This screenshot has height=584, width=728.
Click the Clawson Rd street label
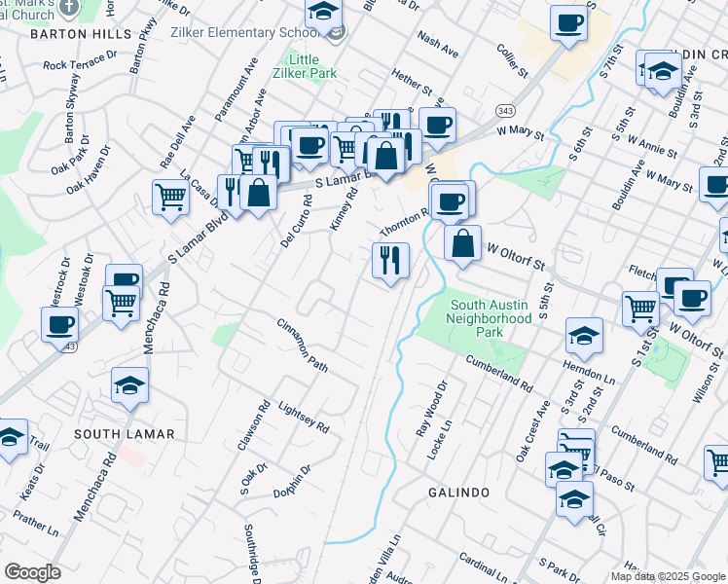click(x=253, y=425)
